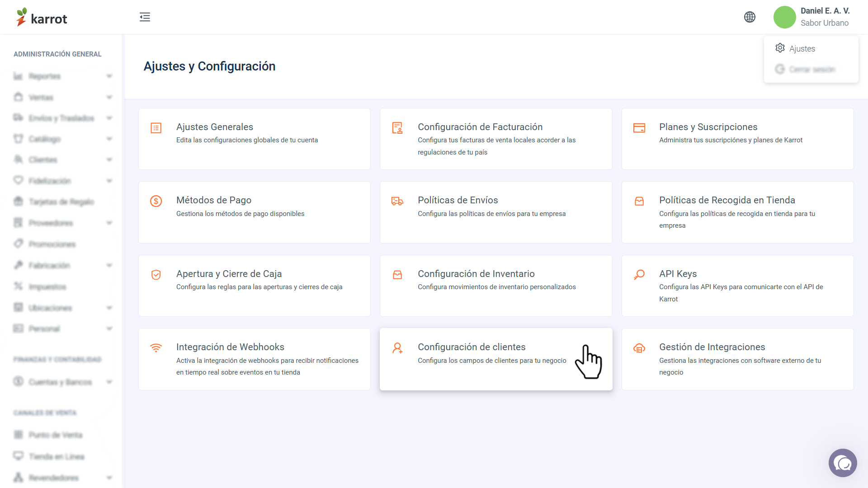Expand the Reportes sidebar section
Screen dimensions: 868x488
point(63,76)
